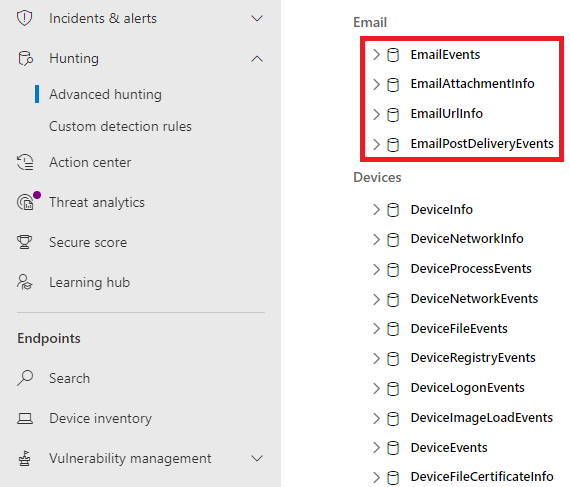This screenshot has width=570, height=487.
Task: Expand the EmailEvents table schema
Action: click(x=376, y=55)
